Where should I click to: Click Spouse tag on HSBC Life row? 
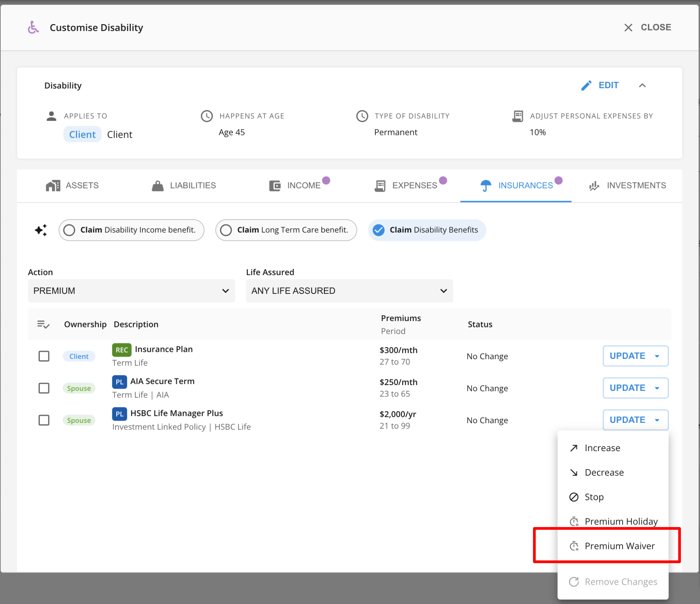pyautogui.click(x=79, y=420)
